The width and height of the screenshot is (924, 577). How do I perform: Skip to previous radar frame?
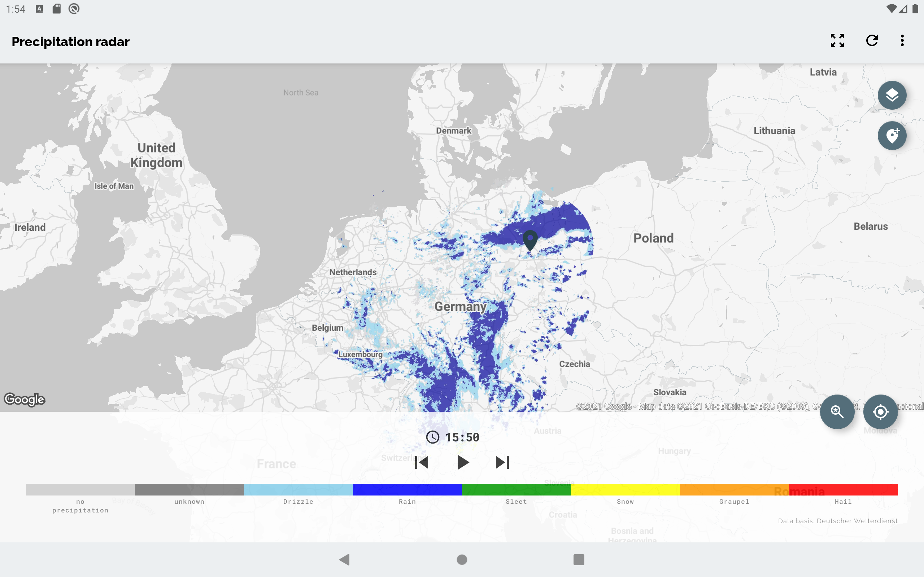click(422, 463)
